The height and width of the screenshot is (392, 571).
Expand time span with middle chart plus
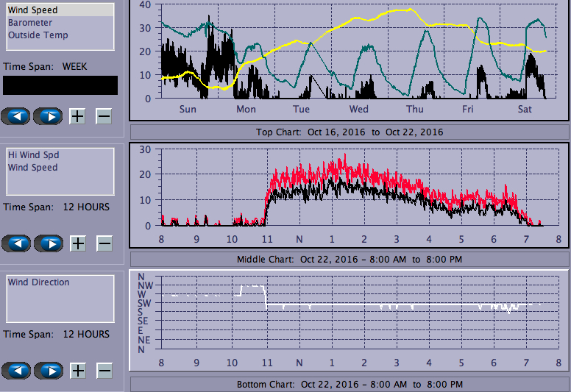click(78, 243)
